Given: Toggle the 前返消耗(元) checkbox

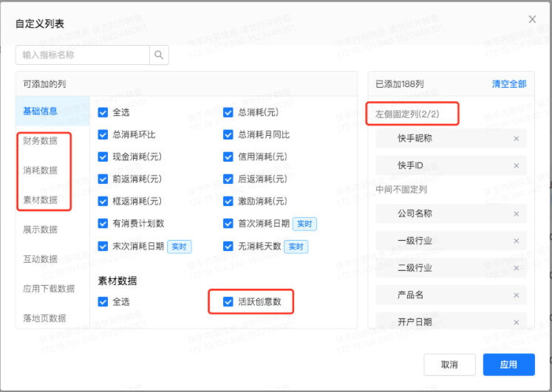Looking at the screenshot, I should pos(103,179).
